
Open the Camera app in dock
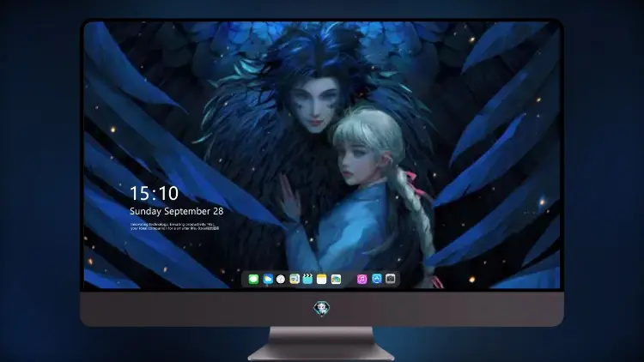pyautogui.click(x=391, y=279)
